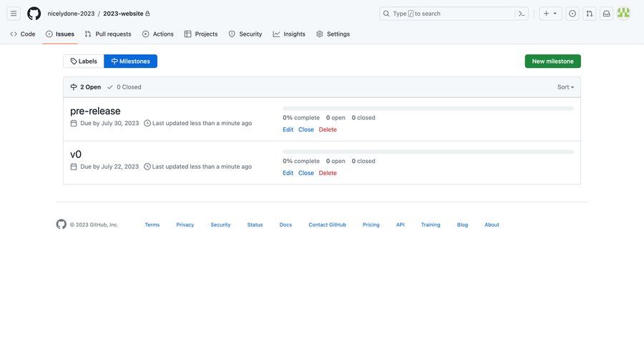Close the pre-release milestone
644x346 pixels.
306,129
